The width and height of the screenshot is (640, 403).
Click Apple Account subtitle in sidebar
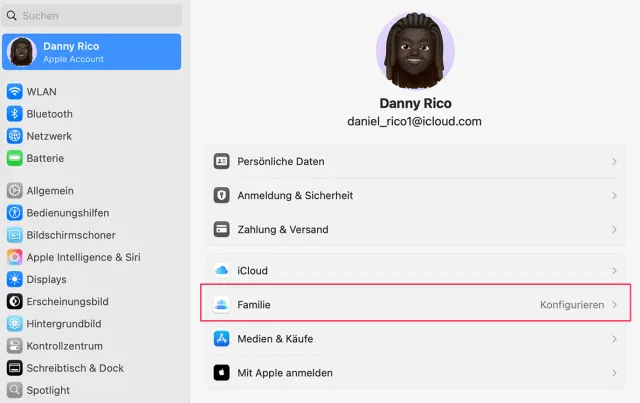tap(73, 59)
